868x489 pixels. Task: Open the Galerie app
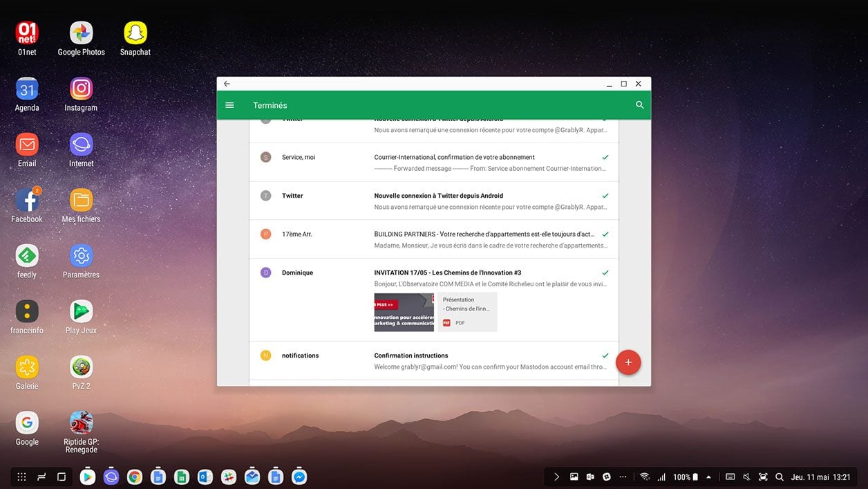pyautogui.click(x=27, y=373)
